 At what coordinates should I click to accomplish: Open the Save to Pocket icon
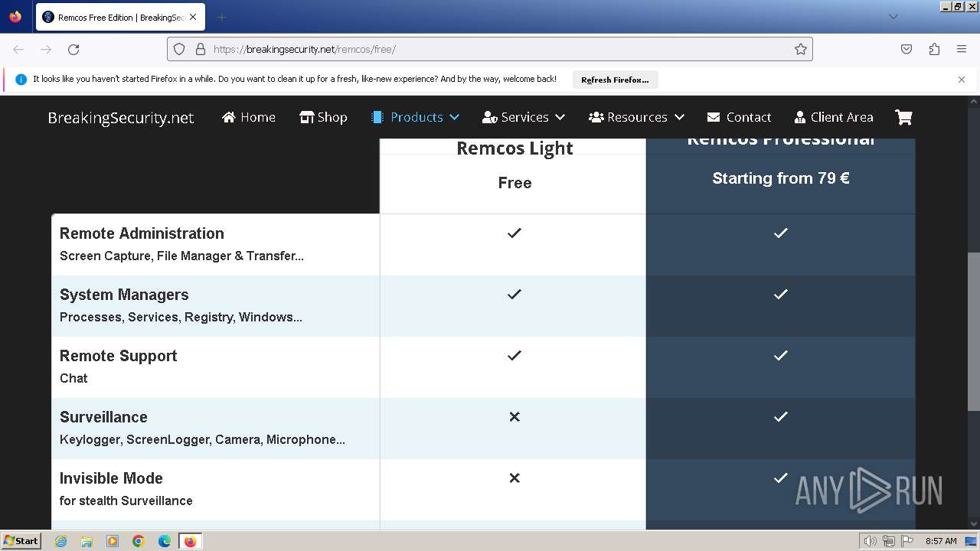[x=906, y=49]
